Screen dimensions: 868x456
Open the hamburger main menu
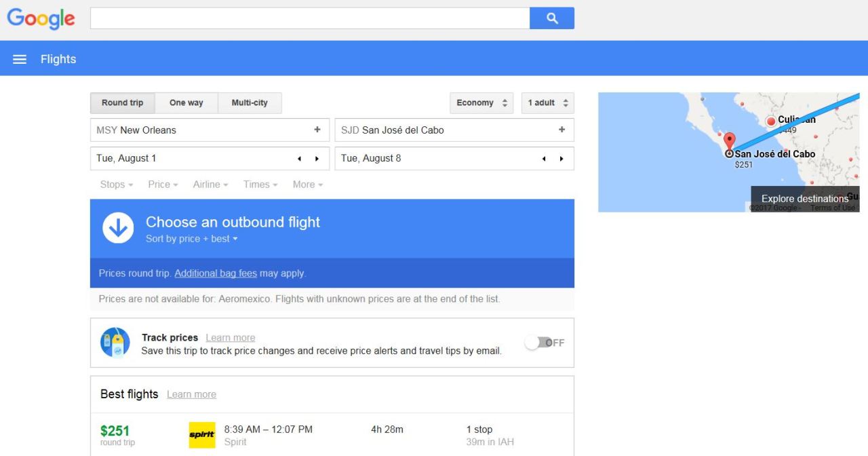tap(20, 60)
